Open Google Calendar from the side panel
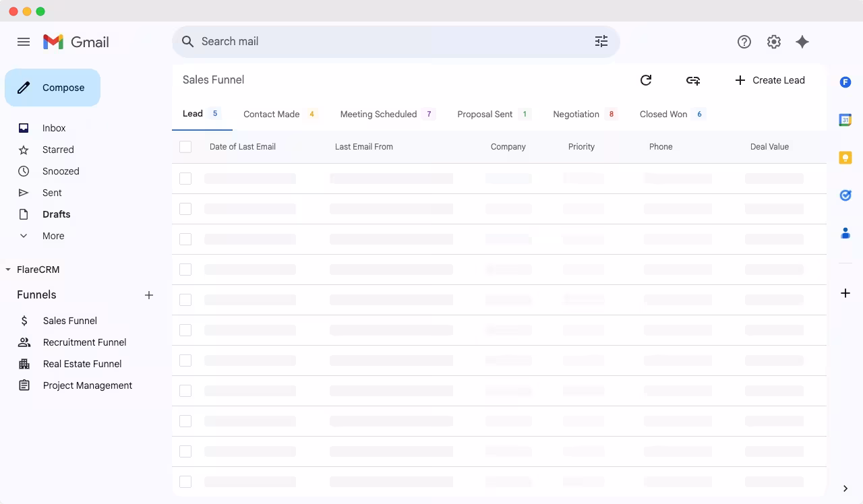This screenshot has width=863, height=504. (x=845, y=120)
